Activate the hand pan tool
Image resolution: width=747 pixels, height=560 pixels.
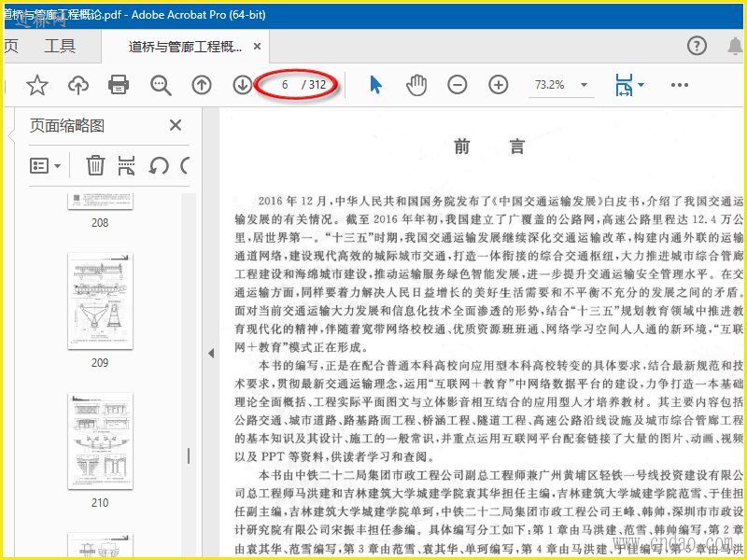pos(416,85)
